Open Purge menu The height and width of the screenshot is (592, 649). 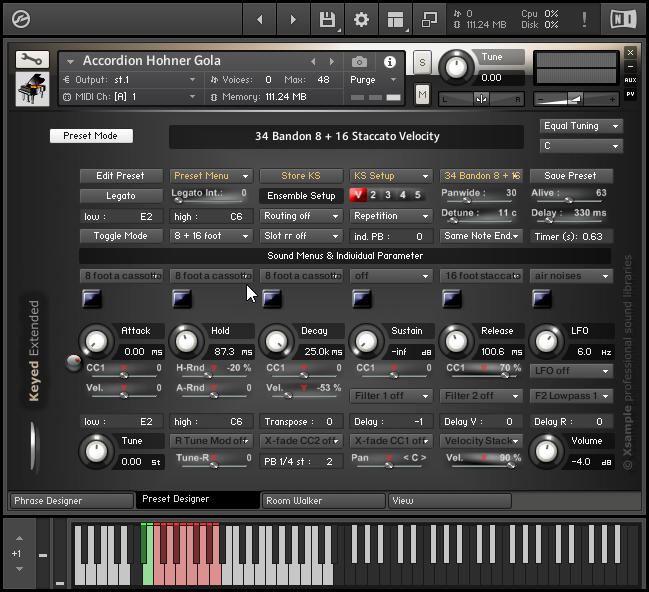374,79
